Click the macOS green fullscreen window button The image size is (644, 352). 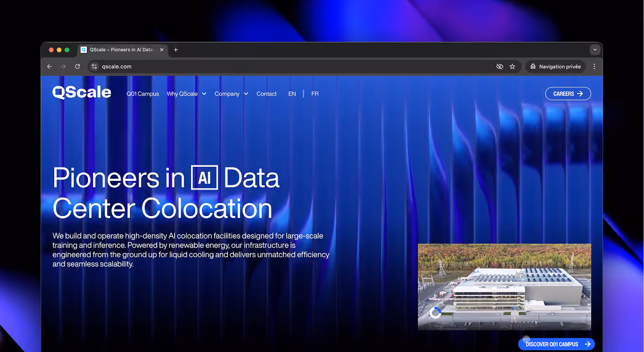67,50
